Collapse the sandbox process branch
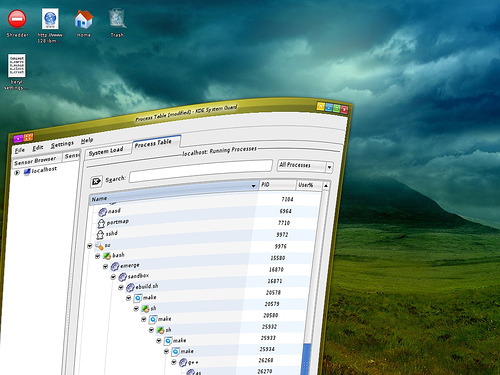 coord(113,277)
